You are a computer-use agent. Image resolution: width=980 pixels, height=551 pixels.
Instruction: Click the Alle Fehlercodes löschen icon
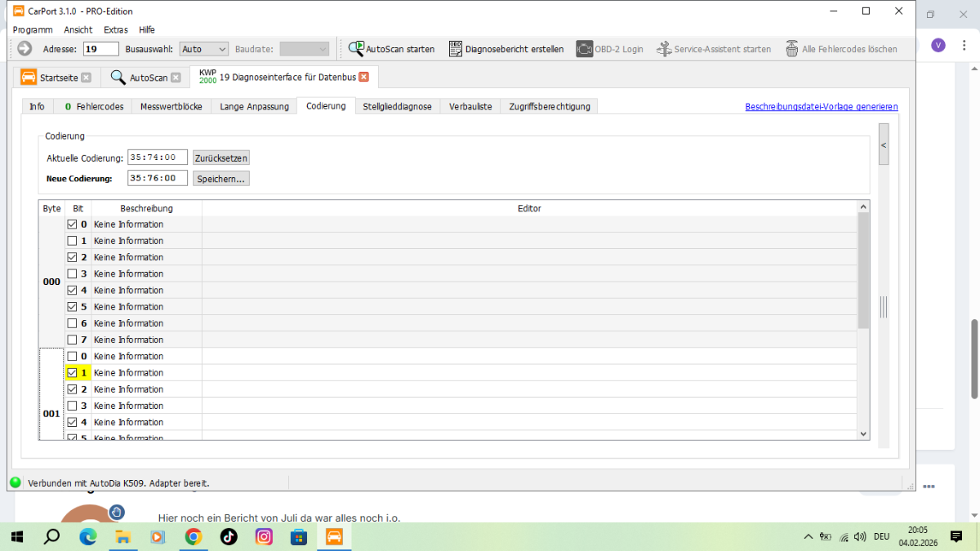[791, 49]
